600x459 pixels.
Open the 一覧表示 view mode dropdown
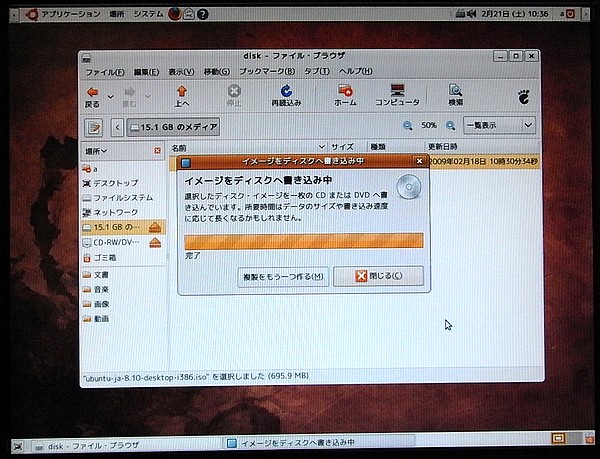(500, 126)
